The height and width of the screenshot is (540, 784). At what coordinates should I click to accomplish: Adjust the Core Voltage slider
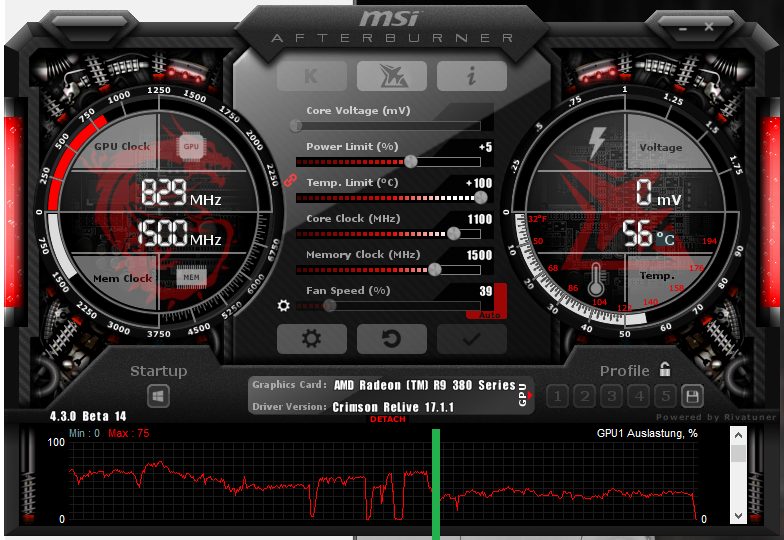tap(388, 126)
